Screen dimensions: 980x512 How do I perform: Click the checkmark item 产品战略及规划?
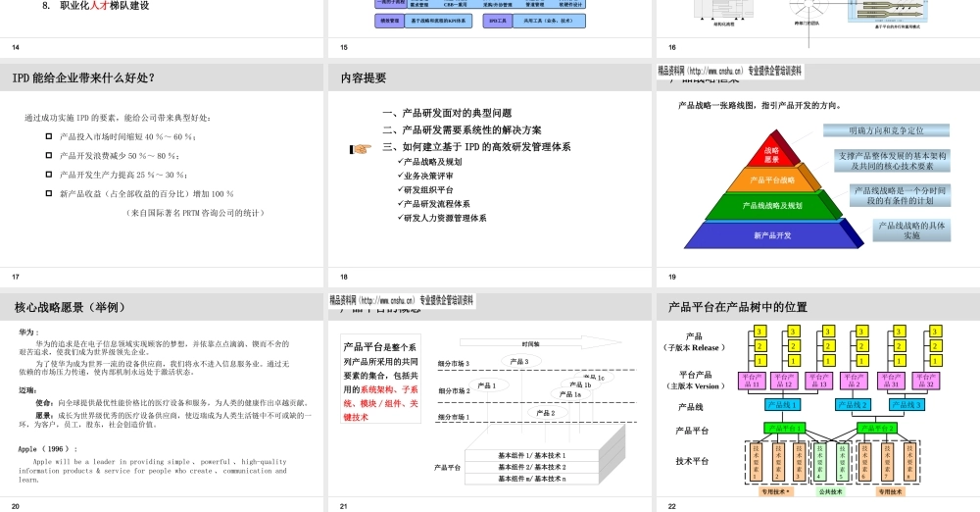[x=429, y=162]
